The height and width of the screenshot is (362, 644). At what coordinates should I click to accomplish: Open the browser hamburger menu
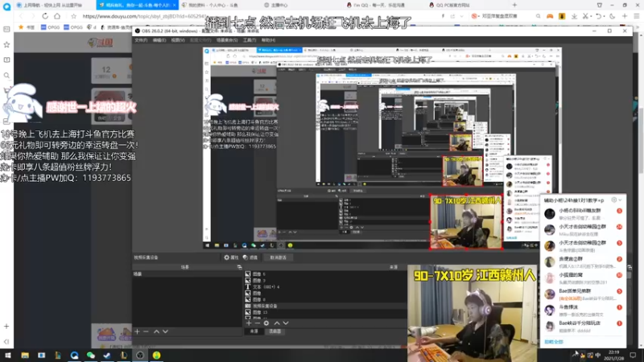pyautogui.click(x=637, y=16)
